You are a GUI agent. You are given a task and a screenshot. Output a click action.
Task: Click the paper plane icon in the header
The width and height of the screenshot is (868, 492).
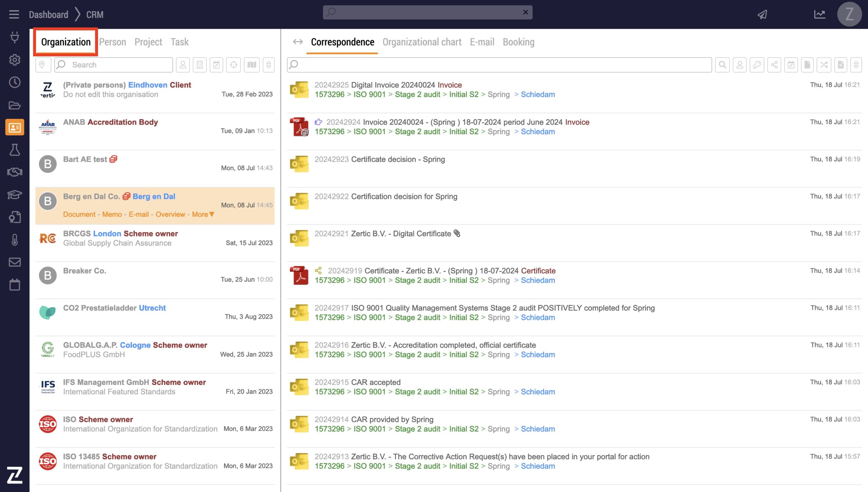(x=763, y=14)
